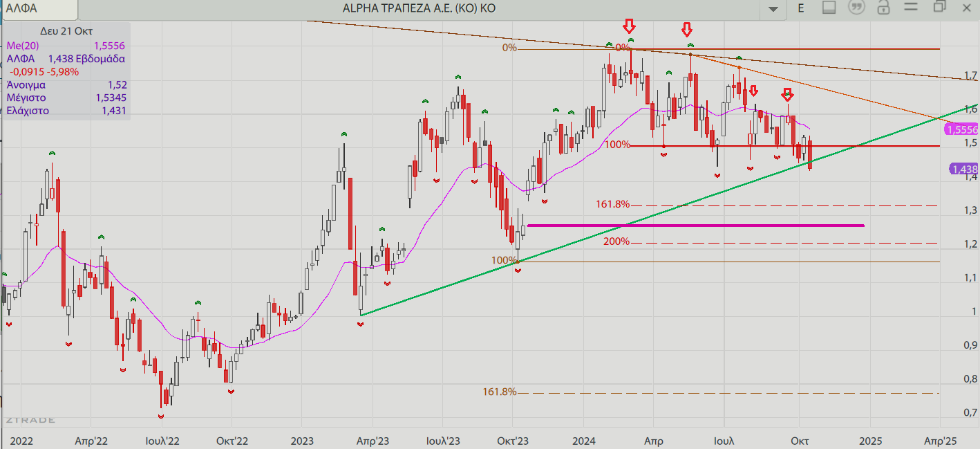
Task: Open the two-line hamburger menu icon
Action: pyautogui.click(x=911, y=8)
